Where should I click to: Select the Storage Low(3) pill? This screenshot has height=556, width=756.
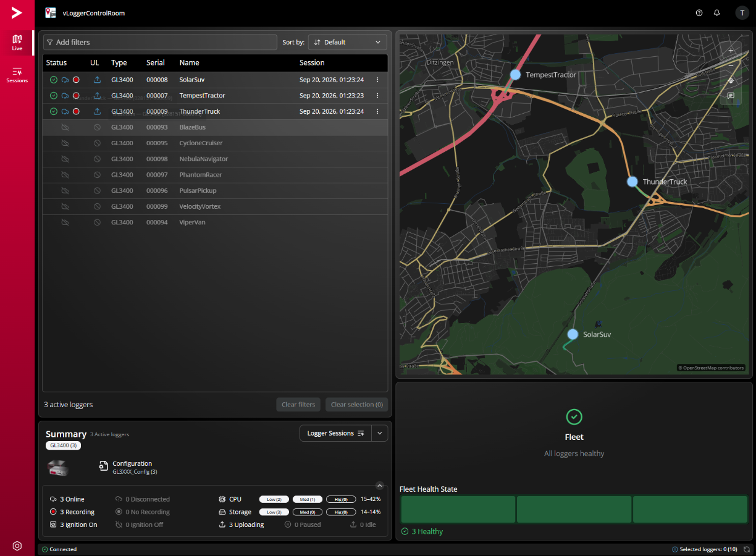274,512
